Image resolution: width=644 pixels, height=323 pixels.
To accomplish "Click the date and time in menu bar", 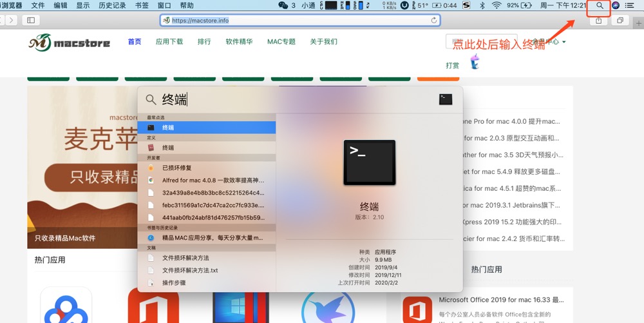I will (563, 6).
